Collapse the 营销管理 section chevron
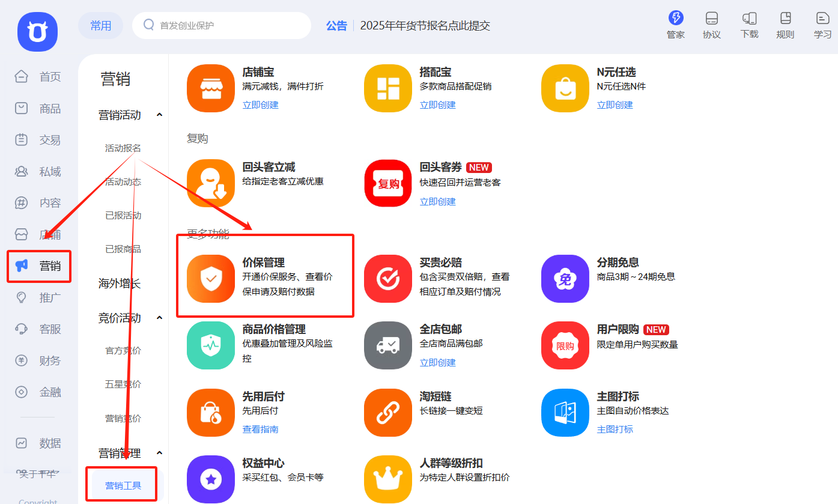The width and height of the screenshot is (838, 504). click(x=159, y=453)
